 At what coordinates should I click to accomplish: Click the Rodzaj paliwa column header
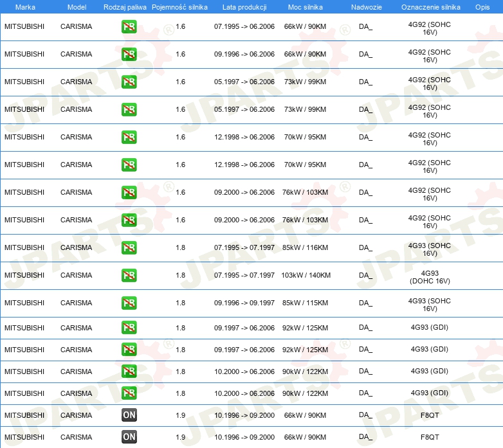[x=125, y=7]
